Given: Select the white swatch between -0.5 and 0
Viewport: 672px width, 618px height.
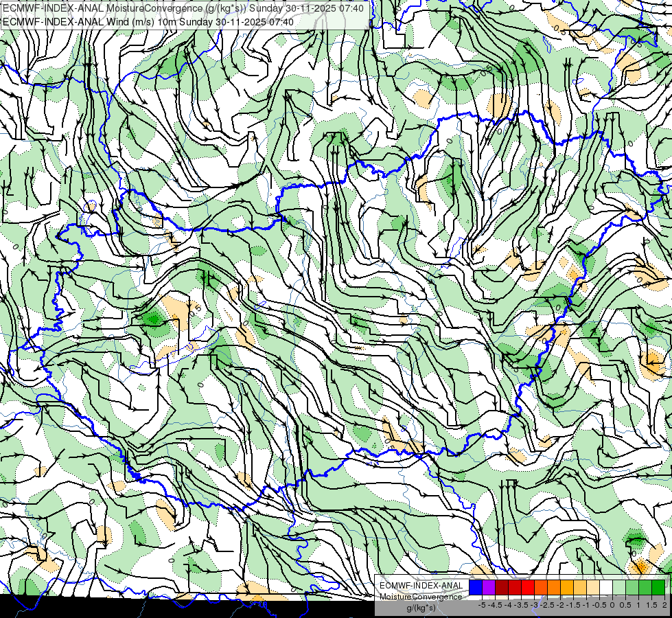Looking at the screenshot, I should [x=606, y=587].
